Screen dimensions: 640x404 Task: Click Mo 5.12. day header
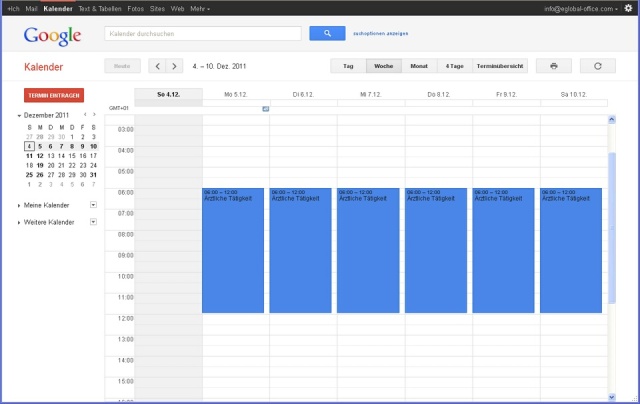click(236, 94)
